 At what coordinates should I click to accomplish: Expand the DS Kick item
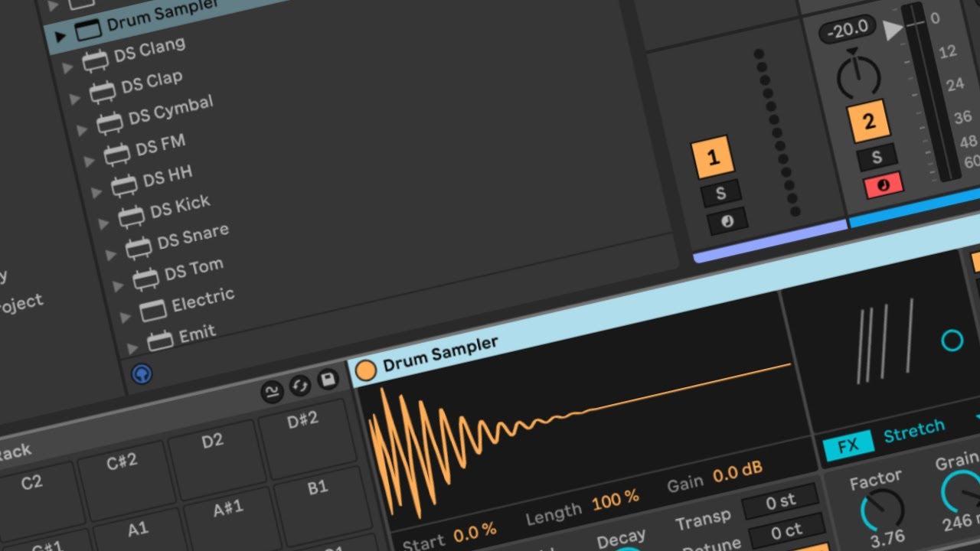point(104,223)
